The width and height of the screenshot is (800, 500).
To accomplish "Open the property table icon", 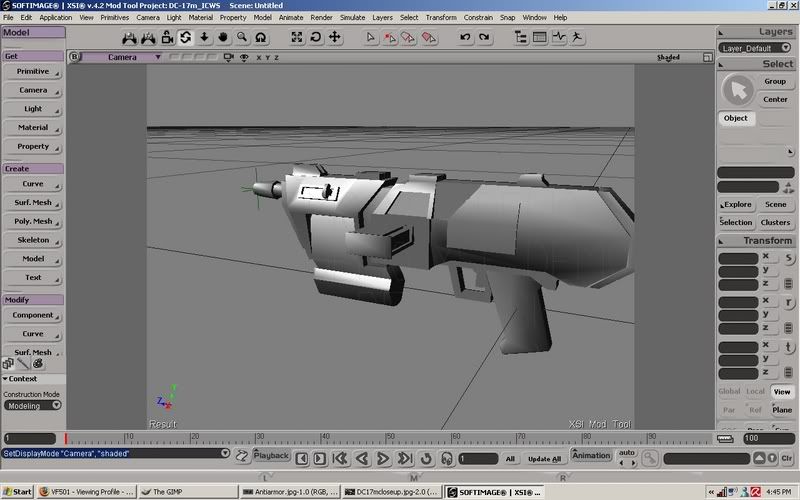I will (x=540, y=37).
